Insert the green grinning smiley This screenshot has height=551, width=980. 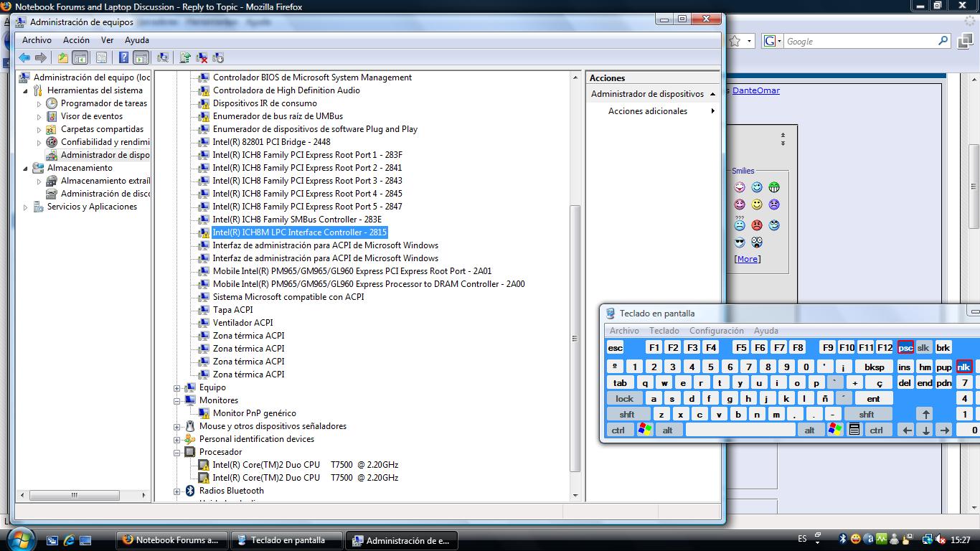click(774, 187)
